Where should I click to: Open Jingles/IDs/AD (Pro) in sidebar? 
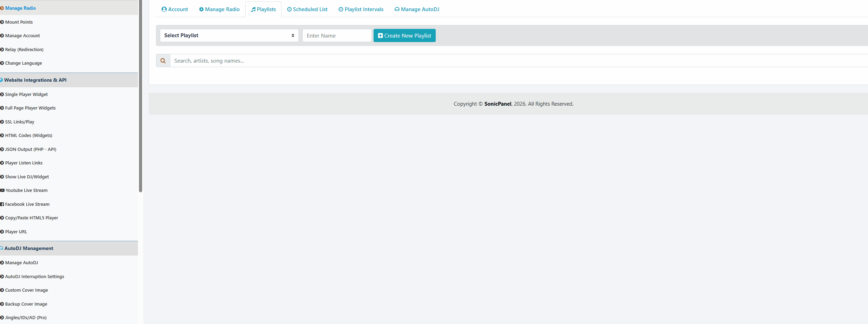coord(26,317)
